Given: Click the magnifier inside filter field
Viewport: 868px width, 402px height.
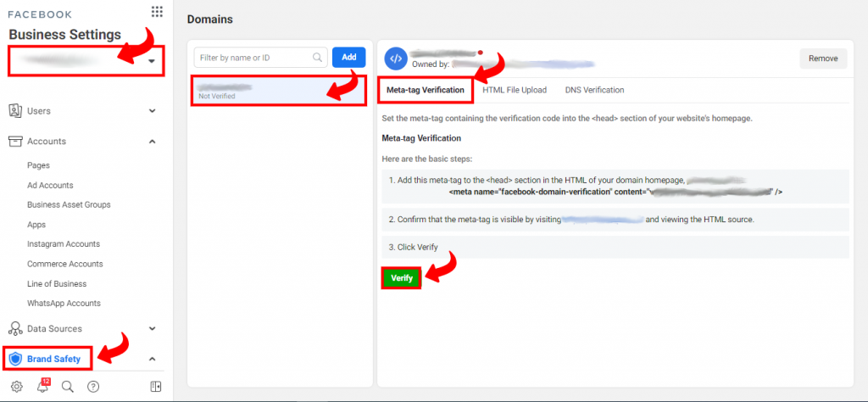Looking at the screenshot, I should tap(318, 57).
